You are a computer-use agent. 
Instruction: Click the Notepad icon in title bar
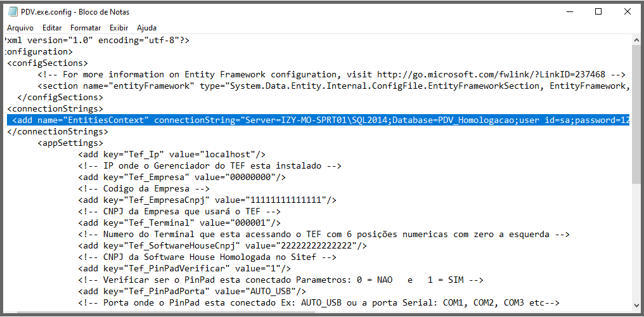[13, 12]
